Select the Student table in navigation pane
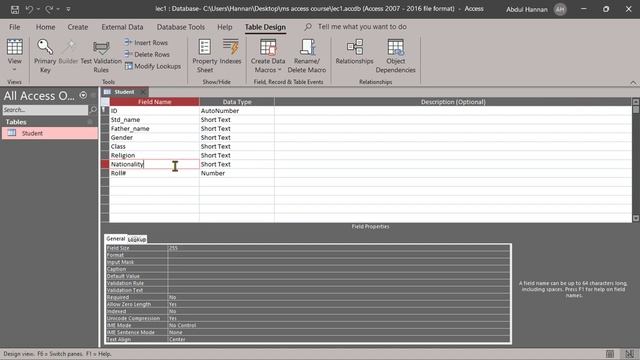640x360 pixels. click(x=50, y=133)
